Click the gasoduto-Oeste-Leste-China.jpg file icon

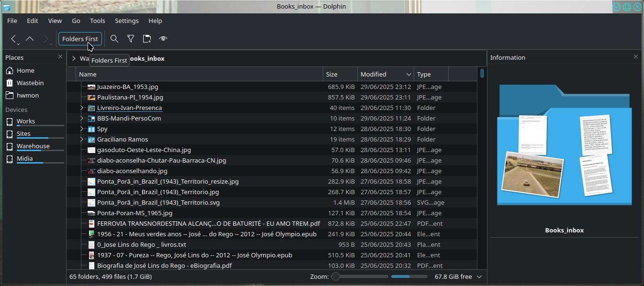point(91,150)
